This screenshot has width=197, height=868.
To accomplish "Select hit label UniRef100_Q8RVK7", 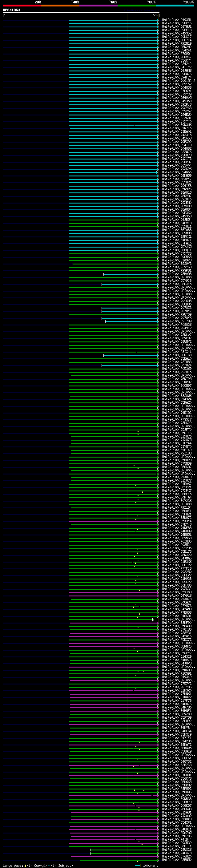I will pyautogui.click(x=176, y=57).
